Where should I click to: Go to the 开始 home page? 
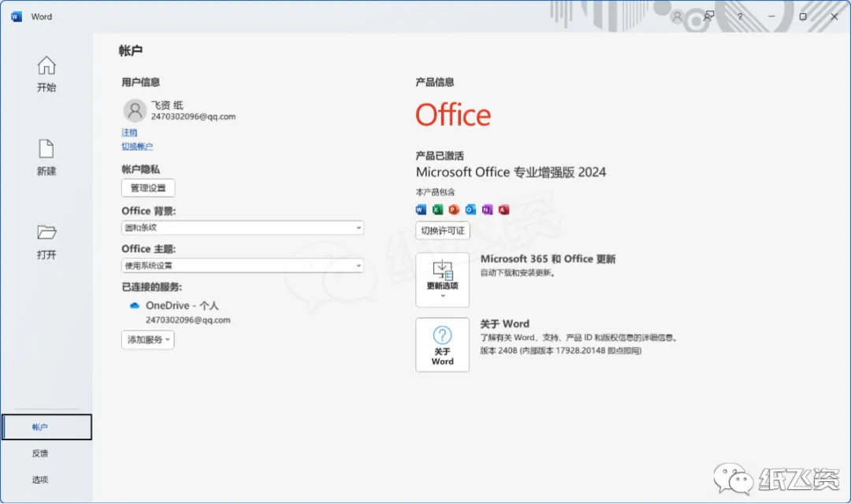pyautogui.click(x=46, y=74)
